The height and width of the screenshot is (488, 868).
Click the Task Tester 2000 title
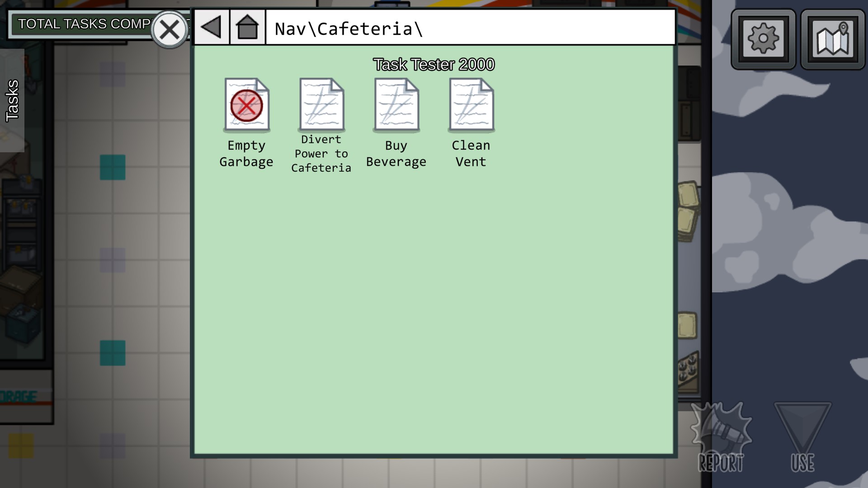[434, 65]
